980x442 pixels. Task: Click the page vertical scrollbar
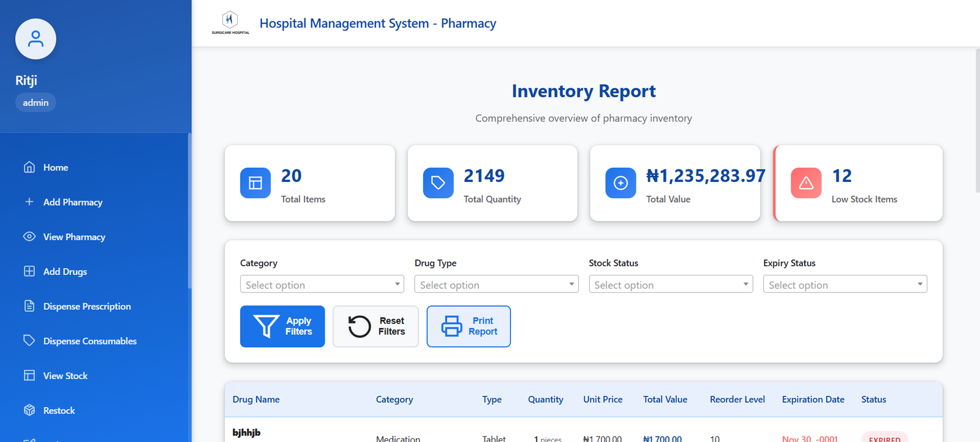[x=977, y=122]
